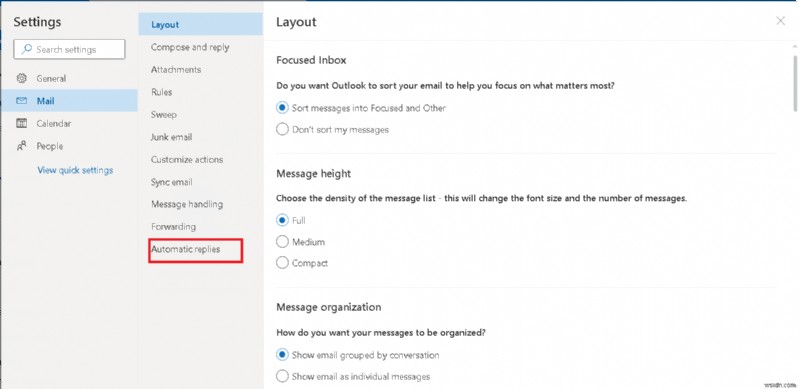Screen dimensions: 800x389
Task: Click the General gear icon
Action: point(21,79)
